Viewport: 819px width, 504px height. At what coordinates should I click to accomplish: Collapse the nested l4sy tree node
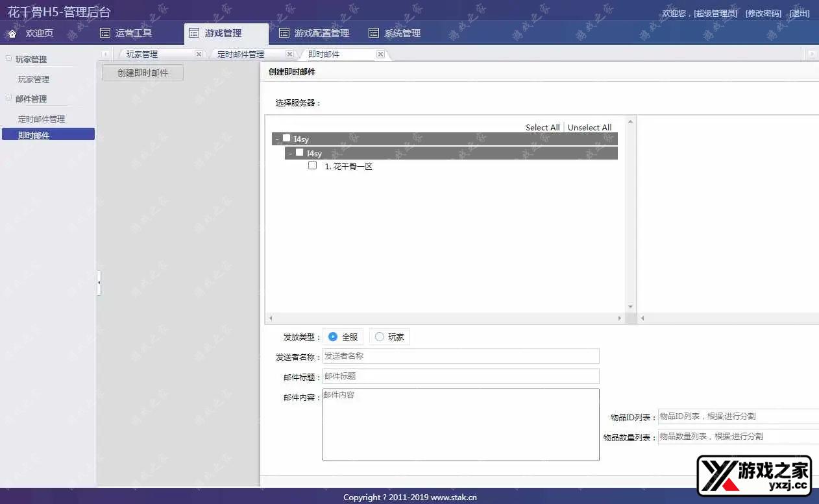[x=290, y=153]
